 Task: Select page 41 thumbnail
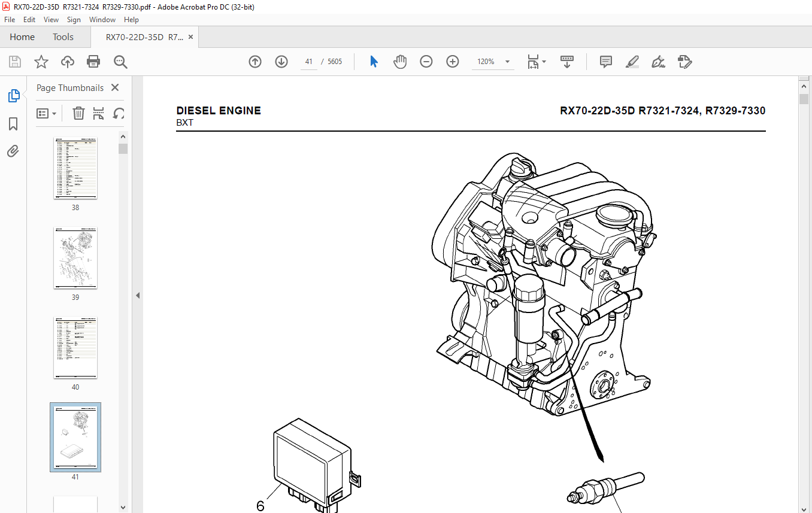coord(75,437)
